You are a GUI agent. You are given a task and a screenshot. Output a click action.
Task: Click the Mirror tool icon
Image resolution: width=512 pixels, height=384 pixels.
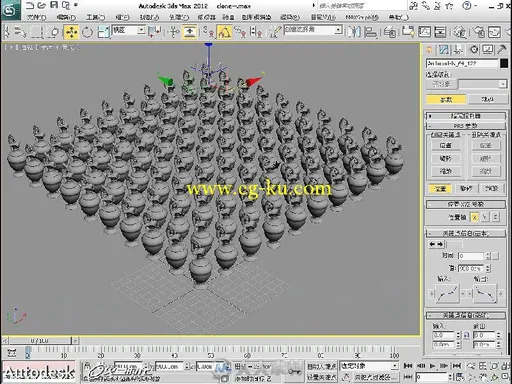[x=354, y=32]
